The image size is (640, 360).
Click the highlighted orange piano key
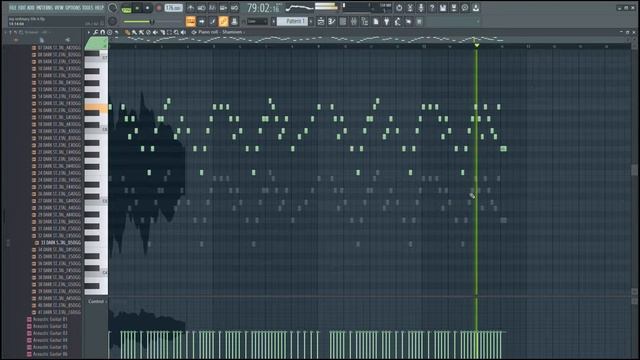pyautogui.click(x=96, y=108)
